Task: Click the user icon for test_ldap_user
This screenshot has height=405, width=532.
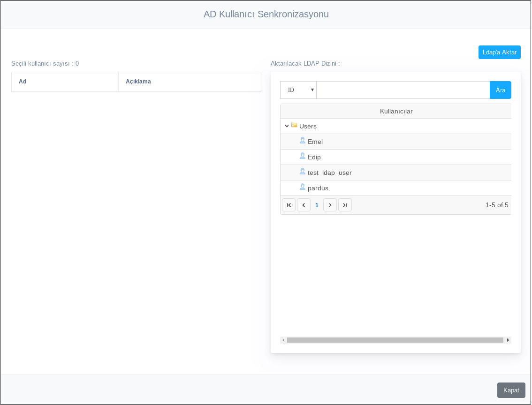Action: [303, 172]
